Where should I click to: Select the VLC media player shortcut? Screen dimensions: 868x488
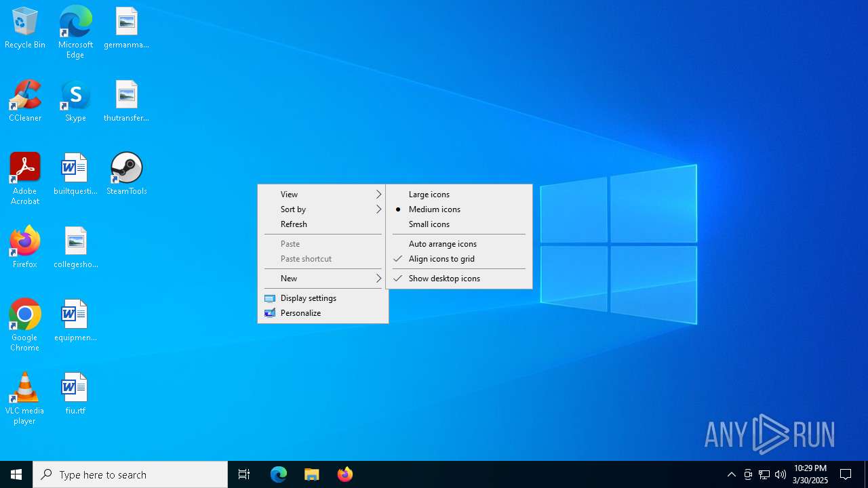[x=25, y=399]
